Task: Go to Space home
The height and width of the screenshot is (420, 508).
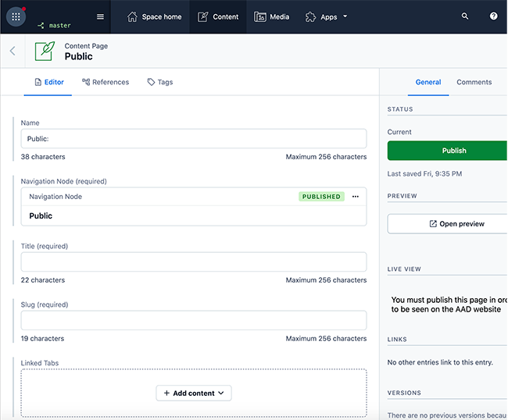Action: pyautogui.click(x=154, y=17)
